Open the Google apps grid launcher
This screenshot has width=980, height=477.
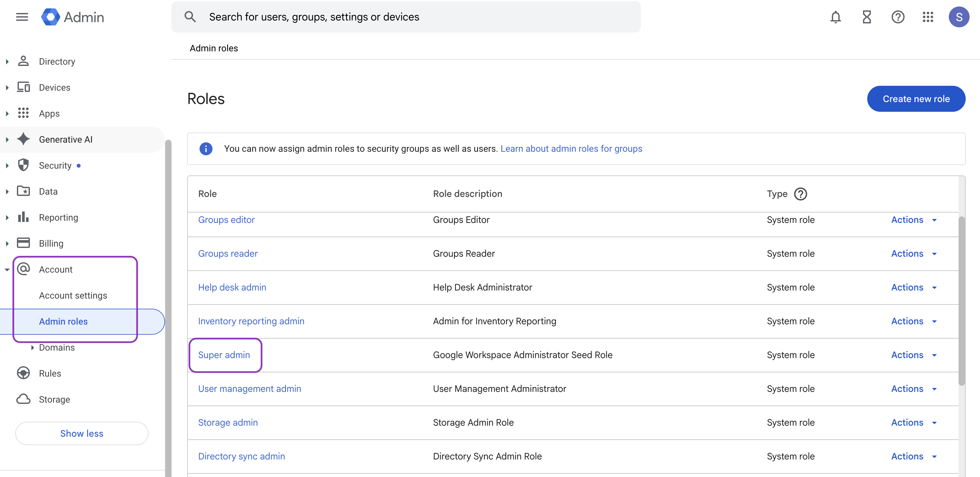point(927,17)
